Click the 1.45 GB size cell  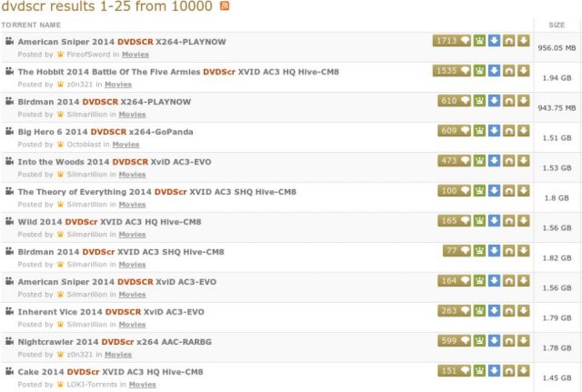(557, 377)
